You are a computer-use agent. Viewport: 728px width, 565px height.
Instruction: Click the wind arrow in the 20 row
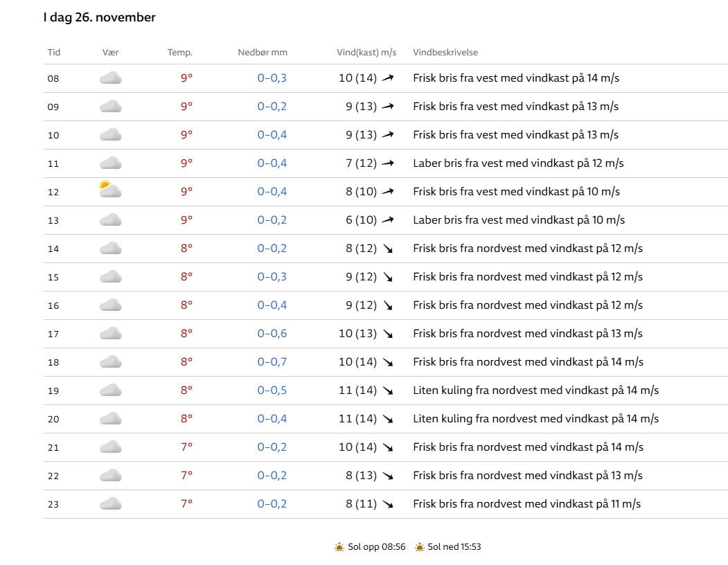pos(388,419)
